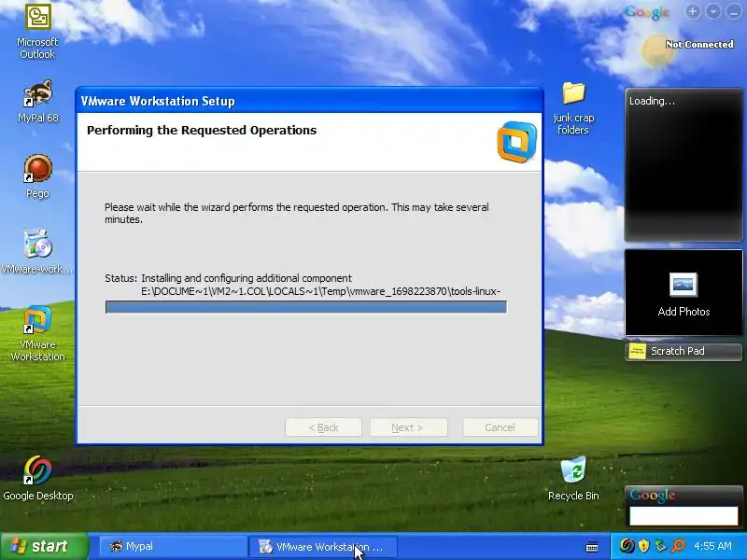Minimize the Google sidebar with the dash icon
747x560 pixels.
pyautogui.click(x=733, y=11)
